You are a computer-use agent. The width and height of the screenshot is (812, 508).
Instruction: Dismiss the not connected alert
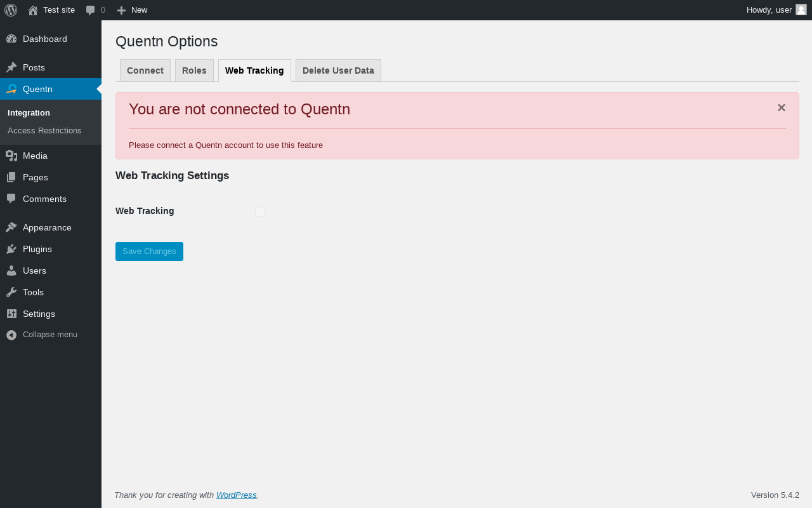(x=782, y=108)
